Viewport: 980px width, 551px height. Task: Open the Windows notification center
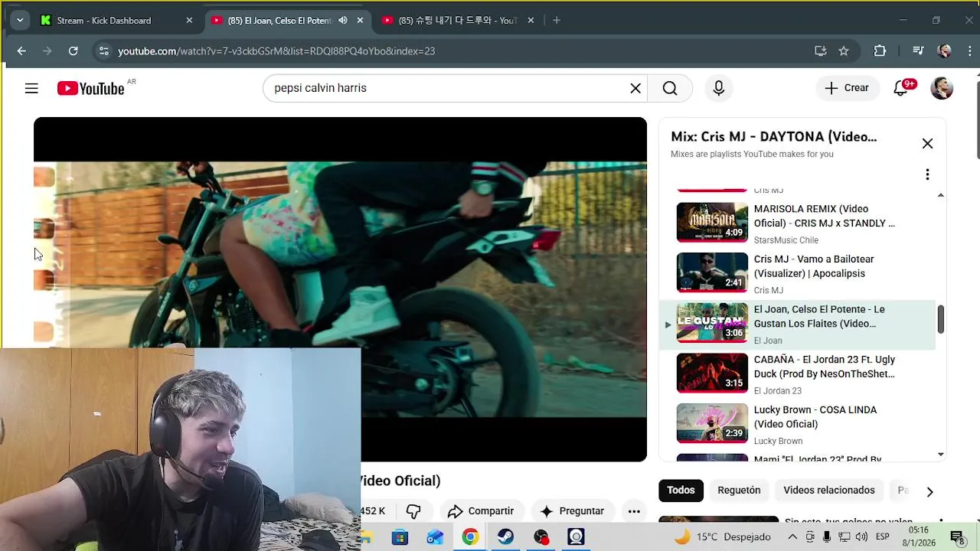(x=956, y=537)
